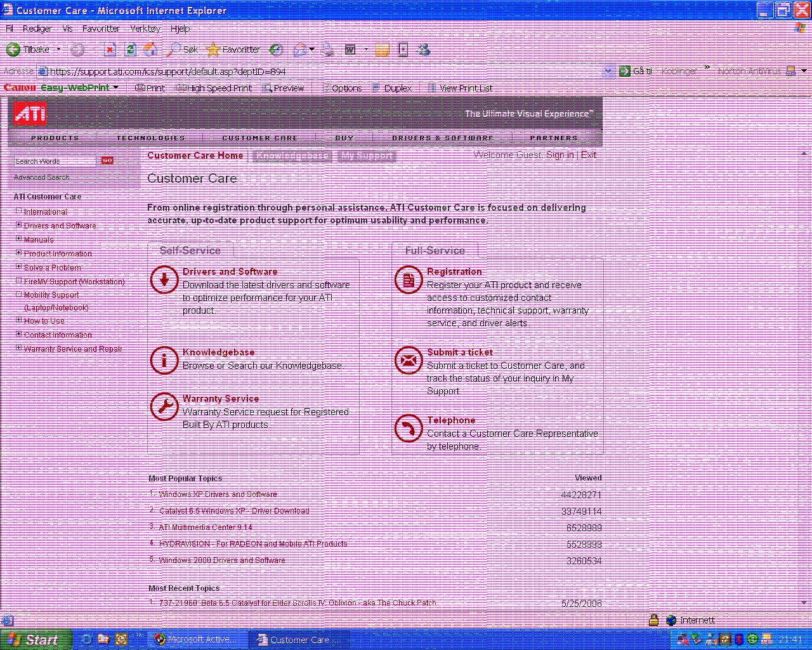The height and width of the screenshot is (650, 812).
Task: Open DRIVERS & SOFTWARE navigation tab
Action: coord(443,138)
